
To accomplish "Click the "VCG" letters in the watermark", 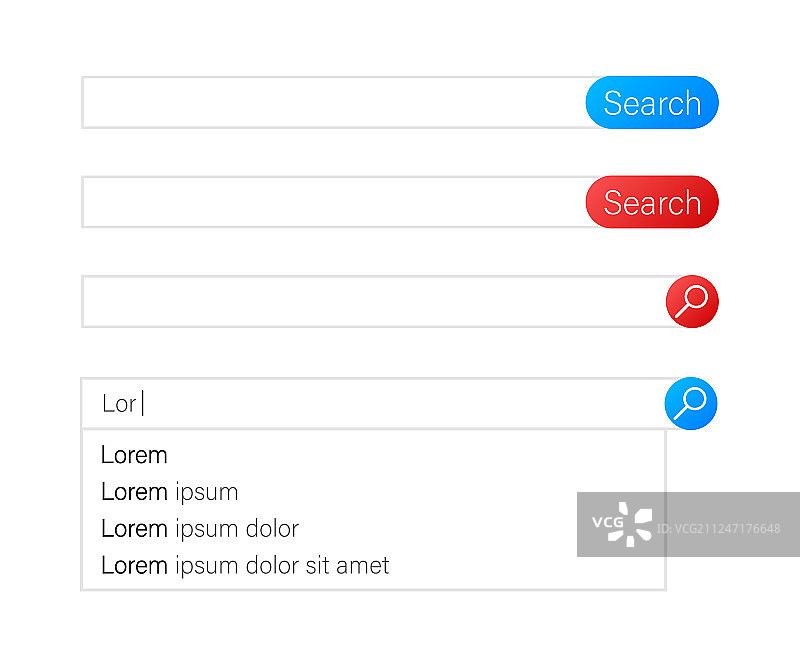I will [x=607, y=524].
